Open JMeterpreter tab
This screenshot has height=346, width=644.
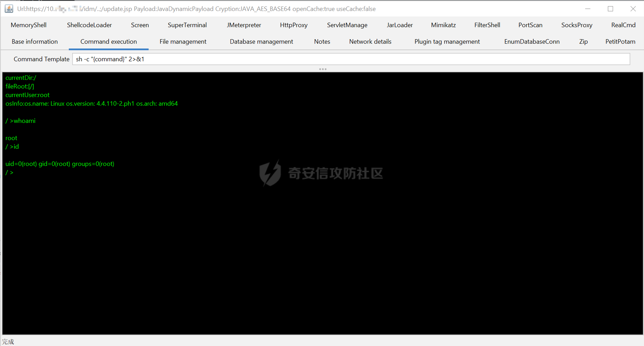(x=244, y=25)
